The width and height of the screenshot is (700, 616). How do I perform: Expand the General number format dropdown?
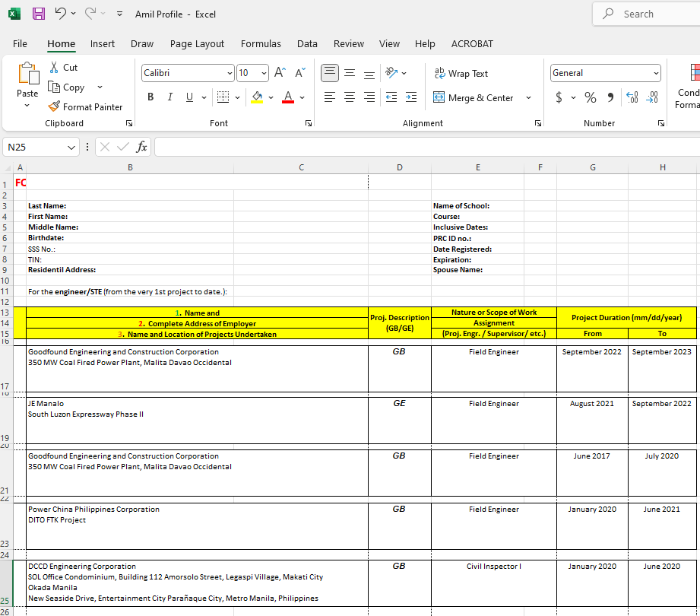coord(656,74)
